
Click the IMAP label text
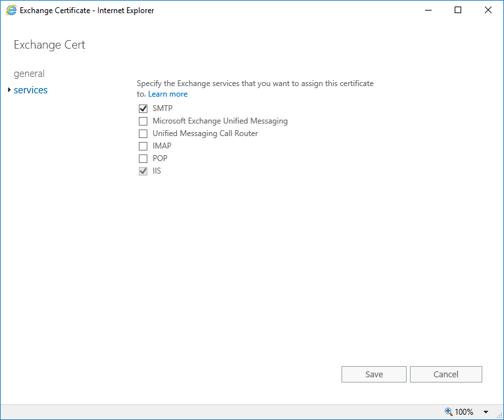(162, 146)
